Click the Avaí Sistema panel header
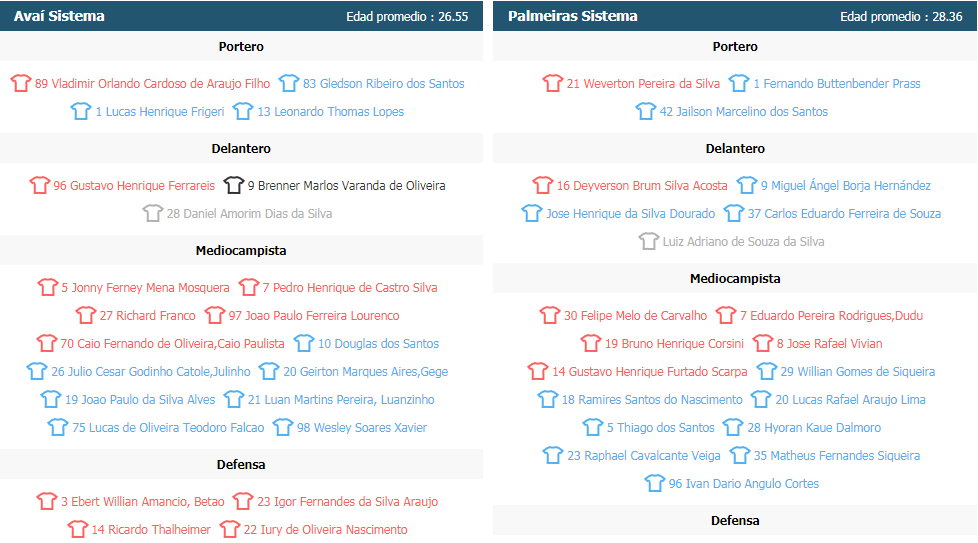This screenshot has height=543, width=978. pos(241,16)
